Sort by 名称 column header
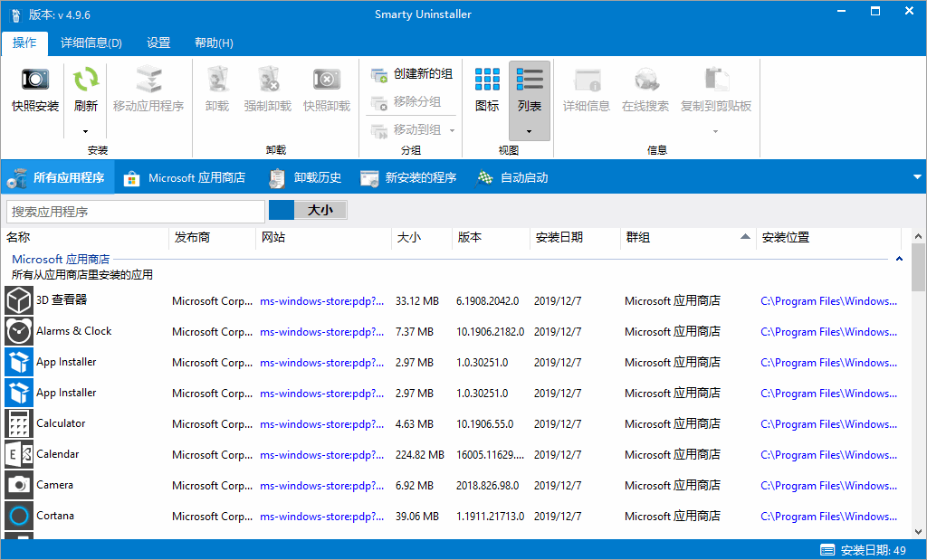This screenshot has width=927, height=560. click(x=86, y=237)
